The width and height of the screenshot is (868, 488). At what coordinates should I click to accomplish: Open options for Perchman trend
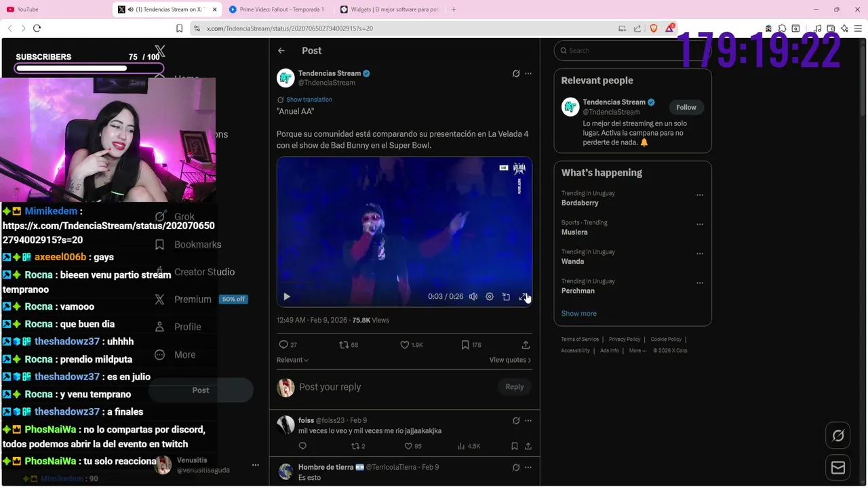click(x=700, y=283)
